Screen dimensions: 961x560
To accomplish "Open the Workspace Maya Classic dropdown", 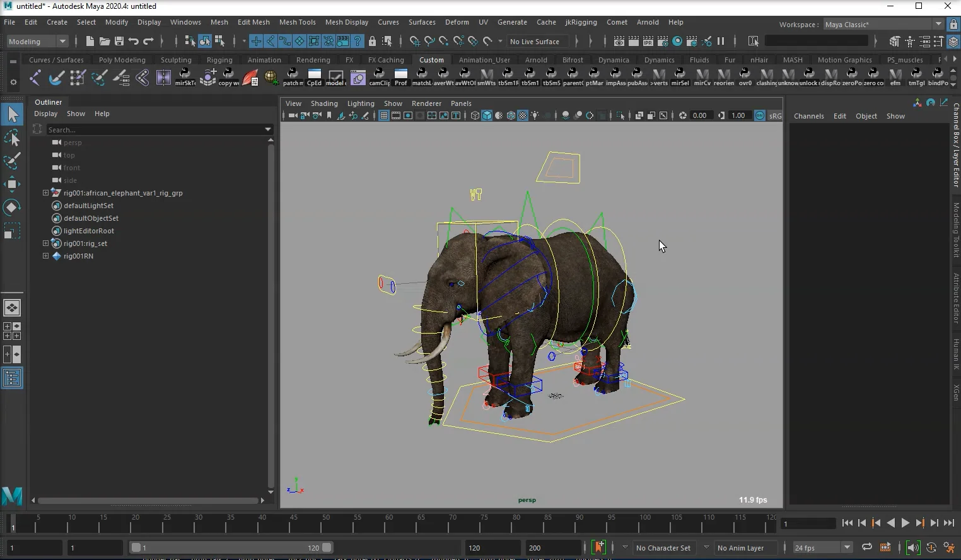I will [883, 24].
